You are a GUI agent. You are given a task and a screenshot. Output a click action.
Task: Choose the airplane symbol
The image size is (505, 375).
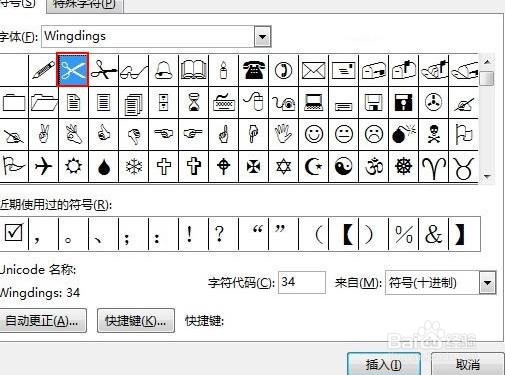click(x=44, y=166)
